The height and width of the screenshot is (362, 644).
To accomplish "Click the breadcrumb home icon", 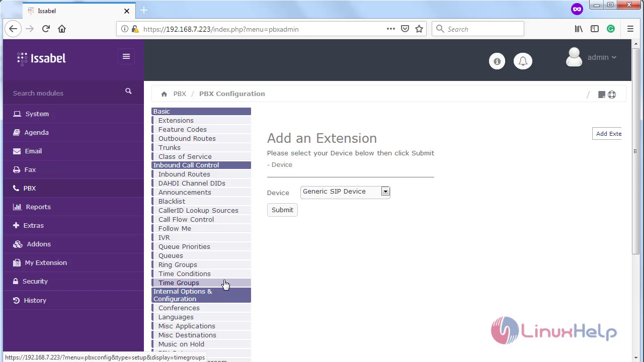I will 164,94.
